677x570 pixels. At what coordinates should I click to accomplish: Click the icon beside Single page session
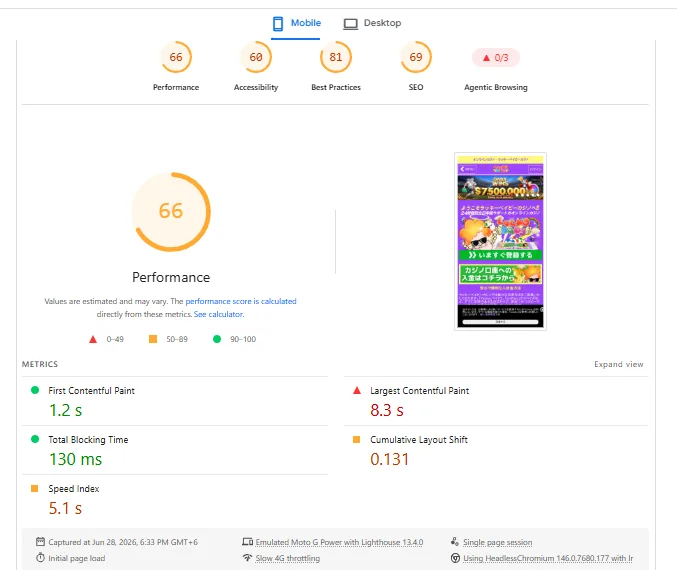point(455,542)
